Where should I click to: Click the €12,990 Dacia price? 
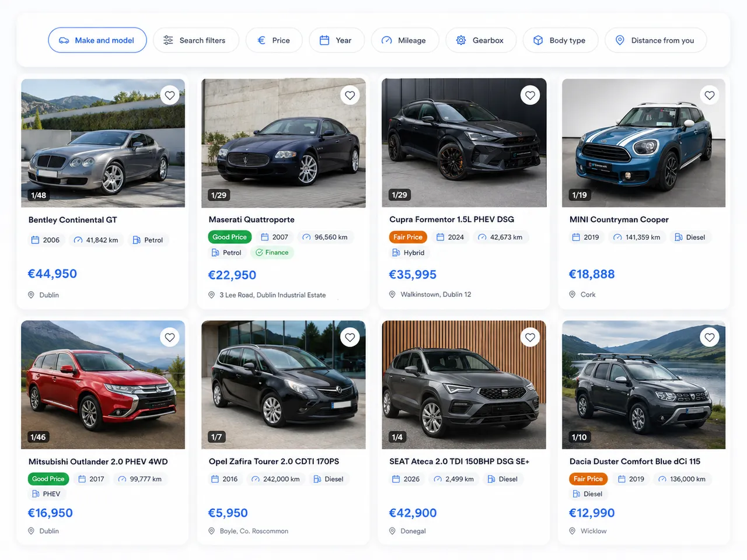pyautogui.click(x=592, y=513)
